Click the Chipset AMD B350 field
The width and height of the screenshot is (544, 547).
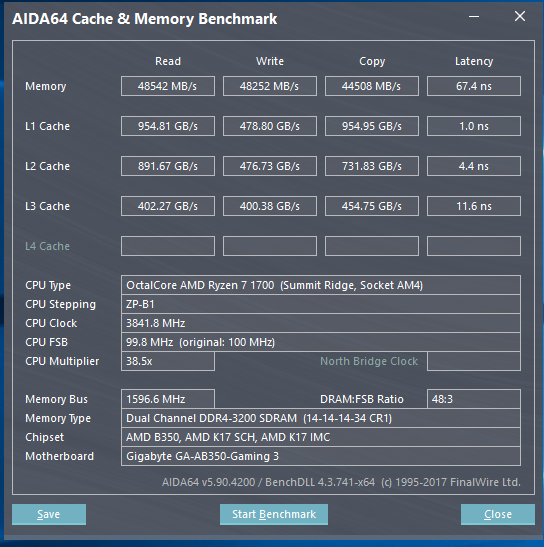point(321,437)
